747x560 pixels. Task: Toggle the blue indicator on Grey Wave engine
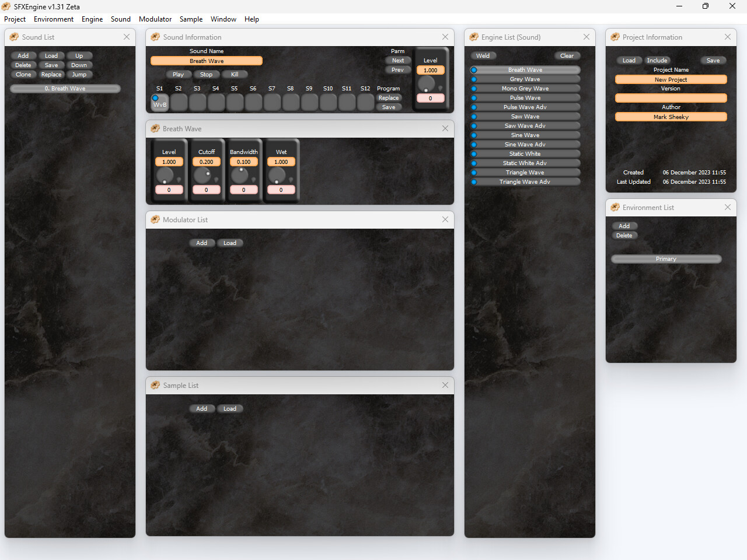point(473,79)
